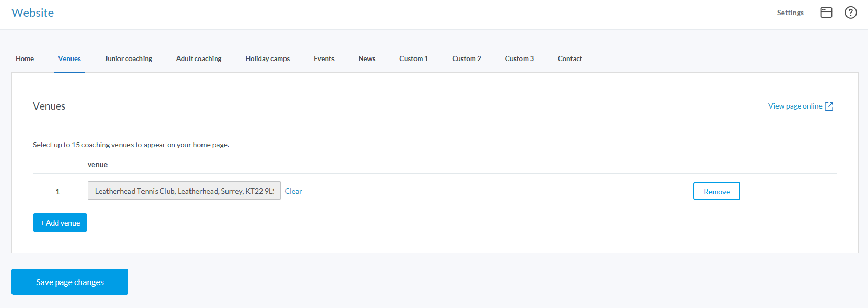Click the browser window icon in header

[x=826, y=13]
